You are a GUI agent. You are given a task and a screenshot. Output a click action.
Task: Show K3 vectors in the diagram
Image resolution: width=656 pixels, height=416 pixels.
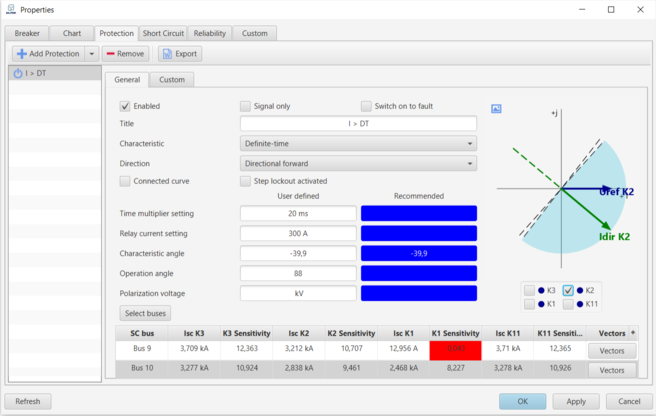click(x=529, y=290)
